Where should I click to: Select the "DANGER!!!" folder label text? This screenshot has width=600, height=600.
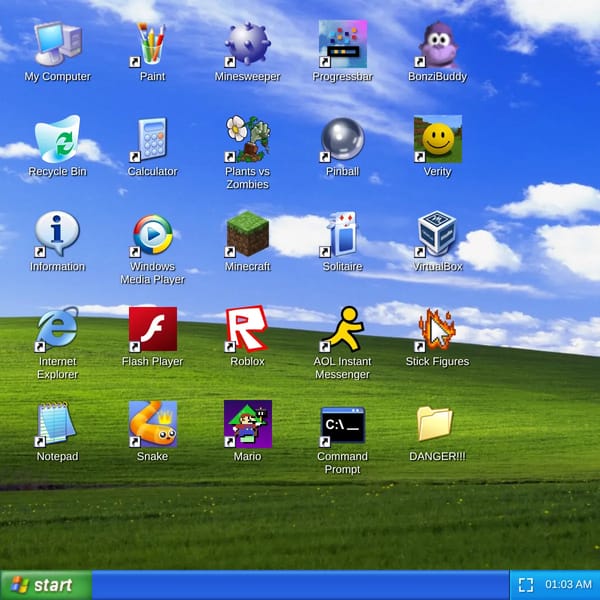[x=437, y=457]
